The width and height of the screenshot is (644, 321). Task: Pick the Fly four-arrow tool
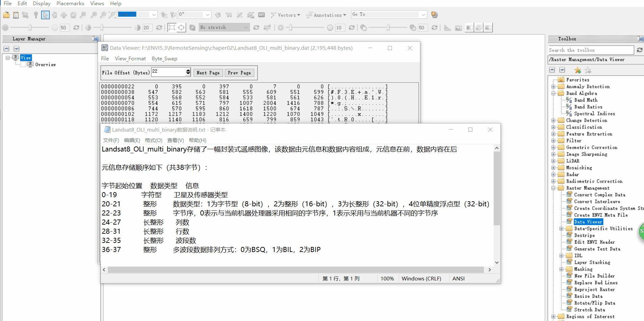64,15
